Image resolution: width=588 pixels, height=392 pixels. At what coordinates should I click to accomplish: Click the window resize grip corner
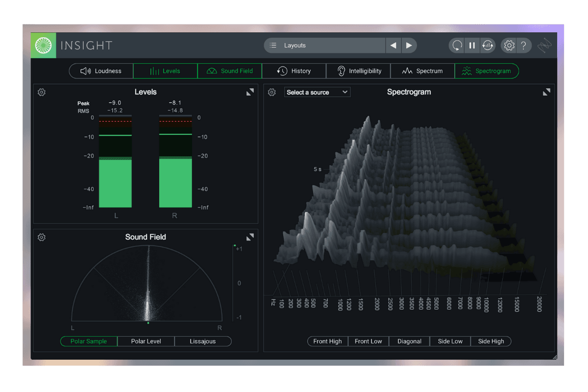pyautogui.click(x=555, y=357)
